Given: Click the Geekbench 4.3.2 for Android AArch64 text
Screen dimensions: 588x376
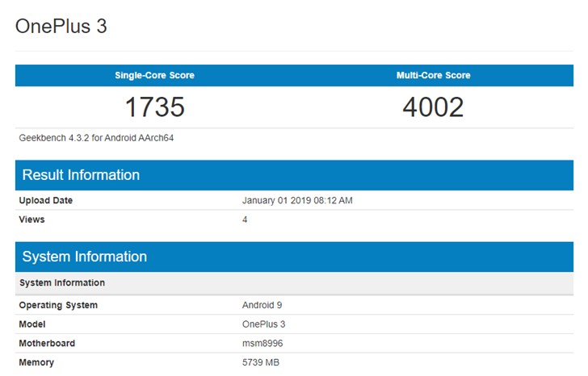Looking at the screenshot, I should pyautogui.click(x=96, y=138).
